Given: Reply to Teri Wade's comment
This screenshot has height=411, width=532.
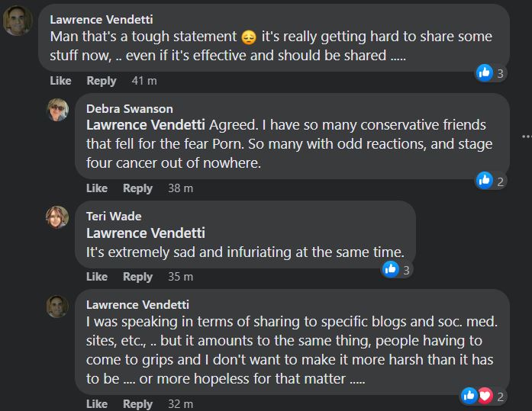Looking at the screenshot, I should pyautogui.click(x=137, y=277).
